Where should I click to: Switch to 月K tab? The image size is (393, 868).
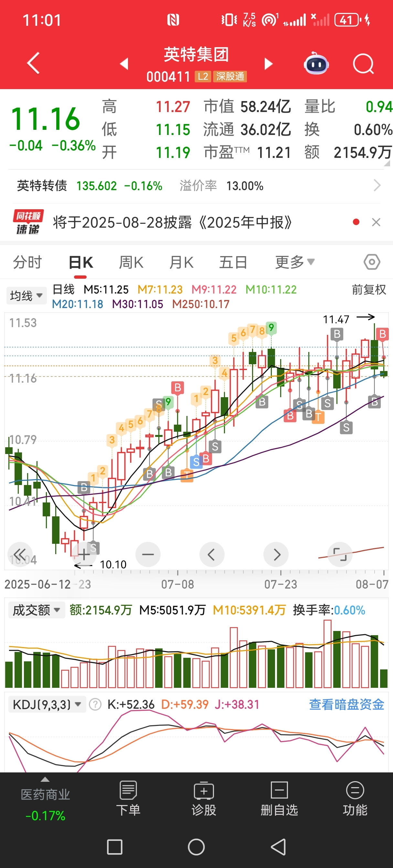[x=182, y=262]
